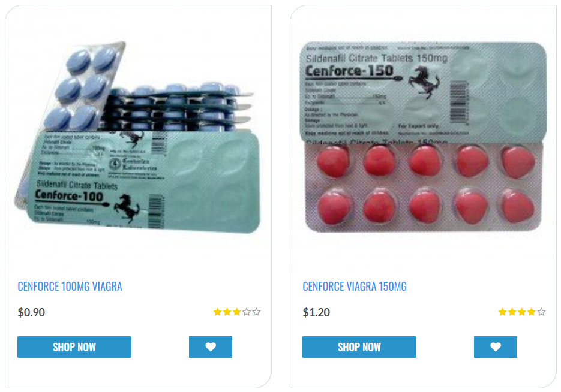The image size is (561, 392).
Task: Click fifth empty star of Cenforce 100mg
Action: [x=256, y=312]
